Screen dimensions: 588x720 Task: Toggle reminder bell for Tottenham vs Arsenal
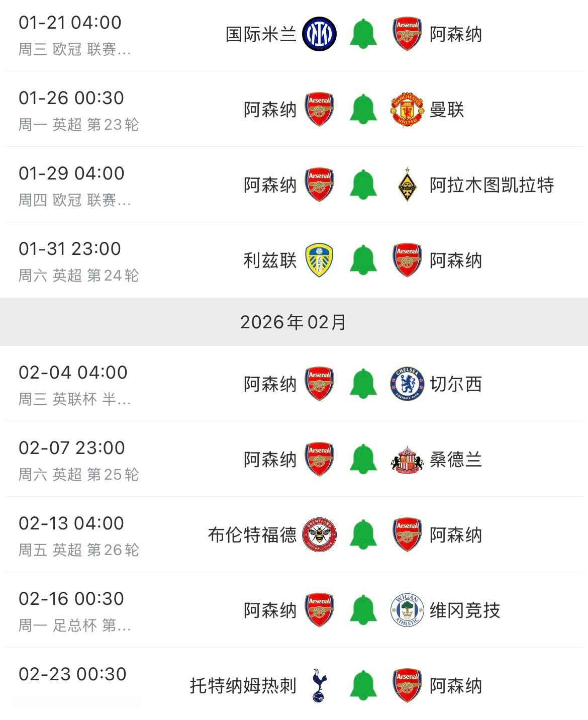pos(363,685)
